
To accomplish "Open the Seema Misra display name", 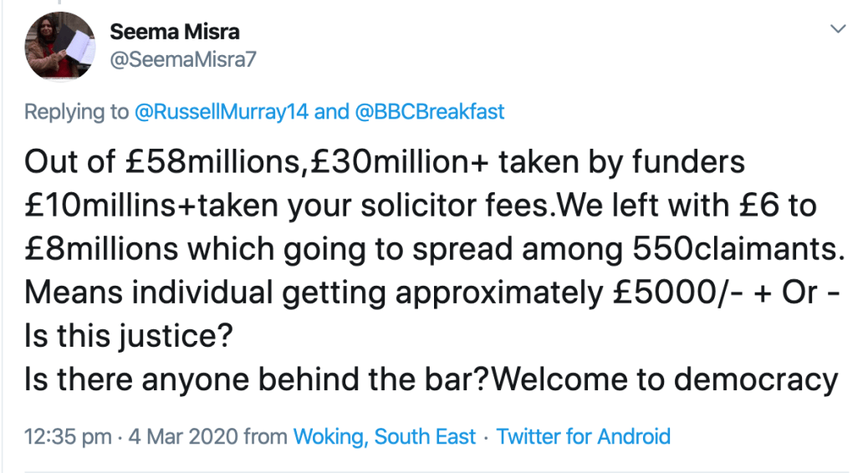I will 175,32.
